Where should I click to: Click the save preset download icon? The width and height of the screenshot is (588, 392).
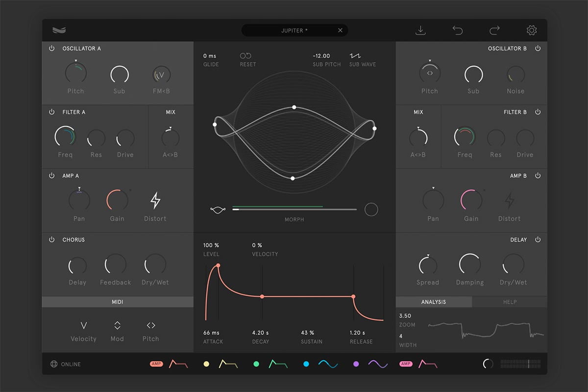420,30
